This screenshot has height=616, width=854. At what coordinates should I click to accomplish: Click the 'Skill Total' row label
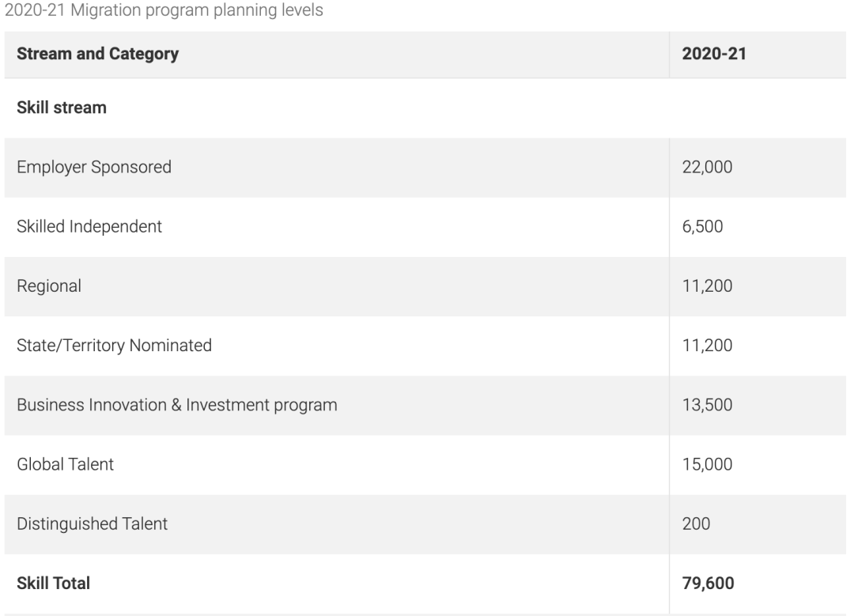coord(54,584)
